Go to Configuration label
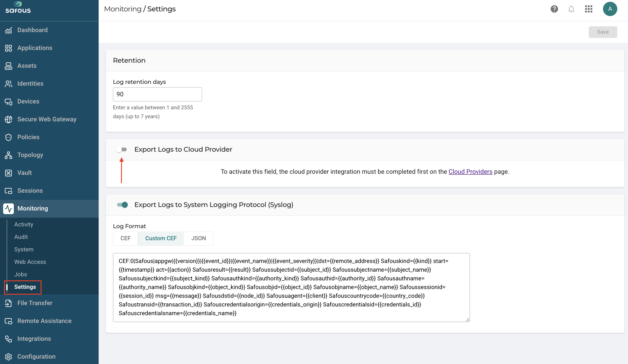This screenshot has width=628, height=364. tap(36, 357)
